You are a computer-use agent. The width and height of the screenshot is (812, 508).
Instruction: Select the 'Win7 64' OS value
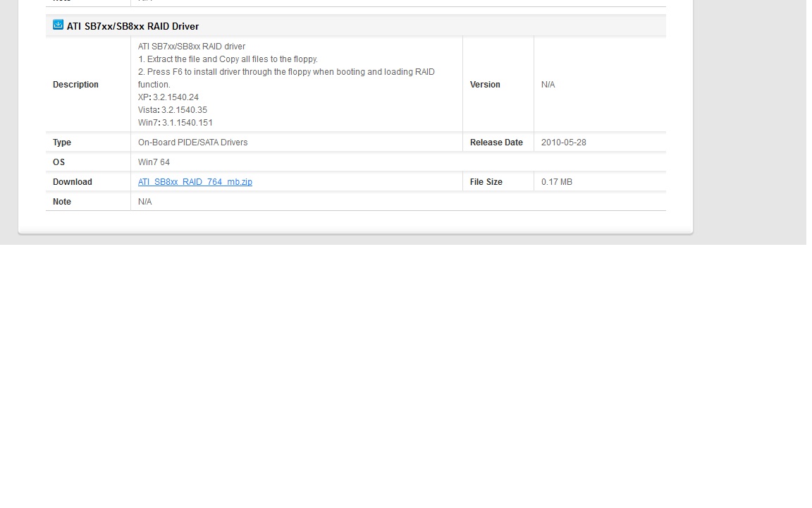[x=154, y=162]
